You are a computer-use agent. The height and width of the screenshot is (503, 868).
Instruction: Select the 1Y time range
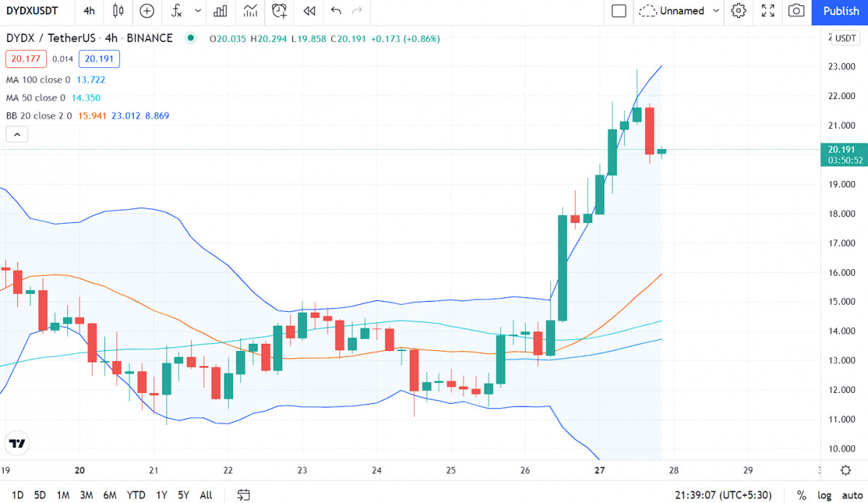point(161,495)
